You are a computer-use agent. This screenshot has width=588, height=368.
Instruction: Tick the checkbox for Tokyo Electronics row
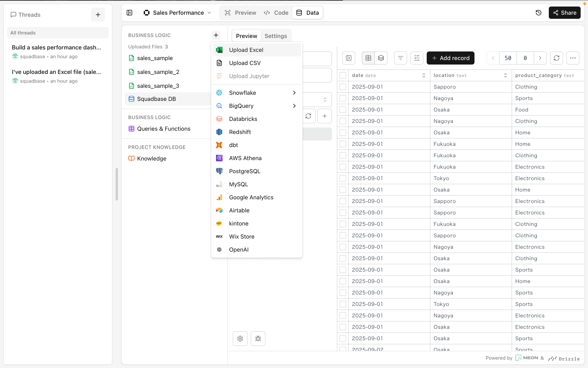pos(343,178)
